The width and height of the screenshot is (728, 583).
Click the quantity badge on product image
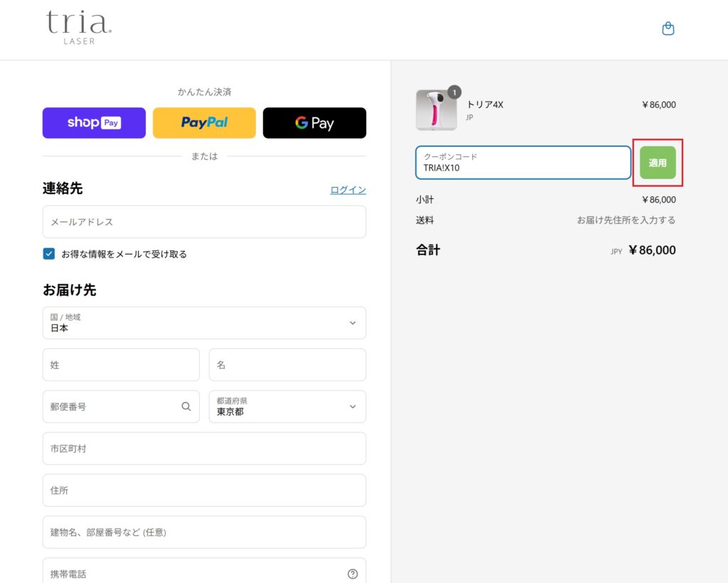coord(454,92)
